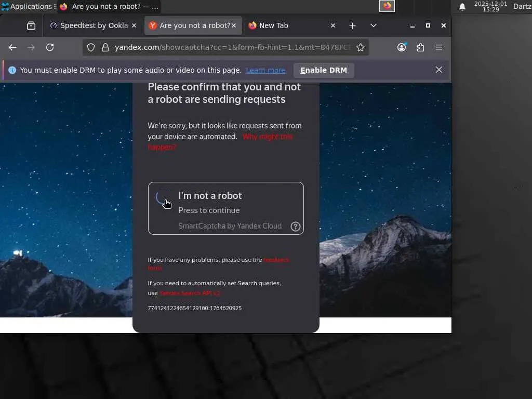The image size is (532, 399).
Task: Click the Please confirm heading text
Action: coord(224,93)
